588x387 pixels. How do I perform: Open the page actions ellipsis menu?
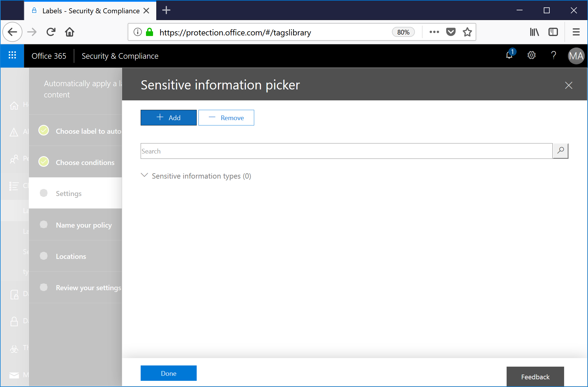(434, 32)
